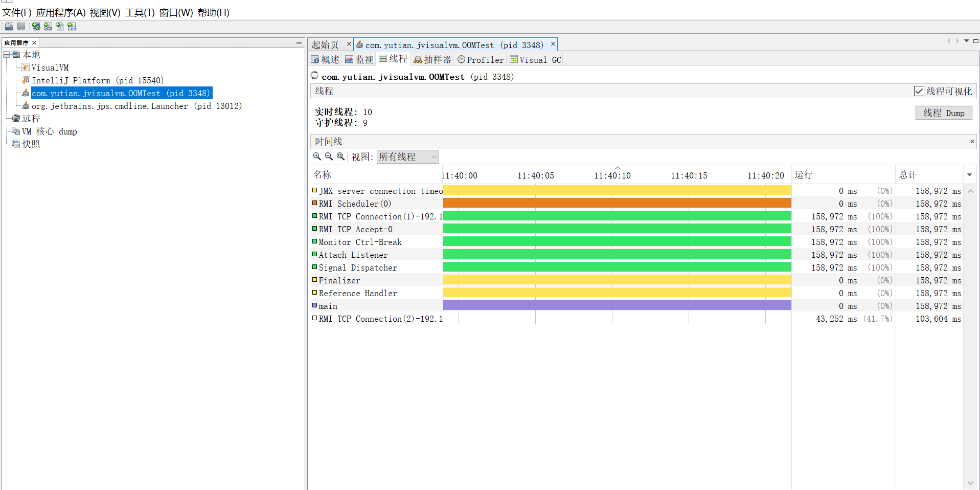The height and width of the screenshot is (490, 980).
Task: Click the Load snapshot toolbar icon
Action: pos(9,27)
